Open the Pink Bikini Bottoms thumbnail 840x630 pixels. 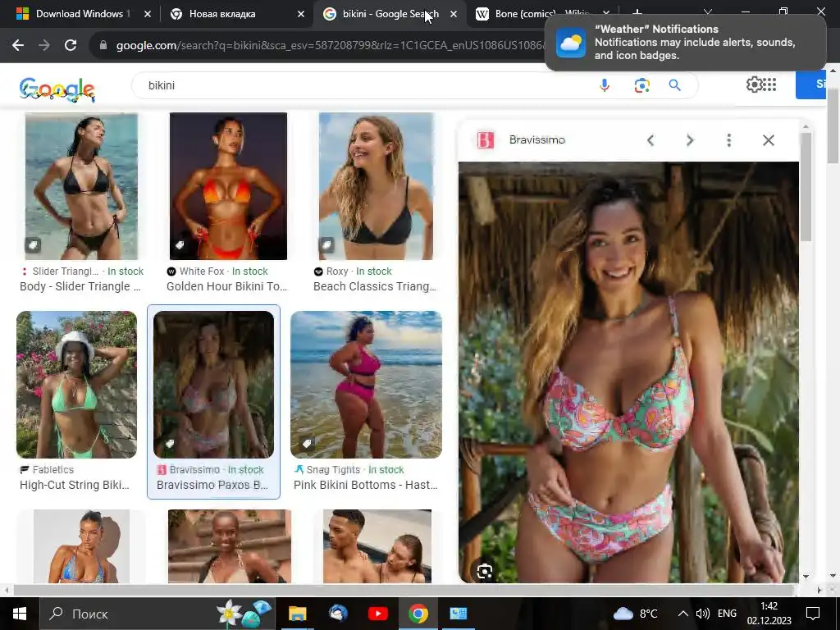(x=367, y=385)
